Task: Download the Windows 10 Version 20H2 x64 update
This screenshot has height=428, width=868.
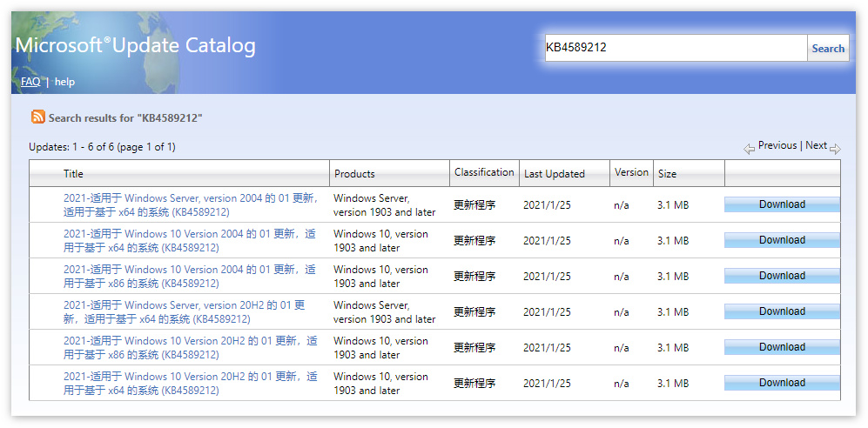Action: click(781, 383)
